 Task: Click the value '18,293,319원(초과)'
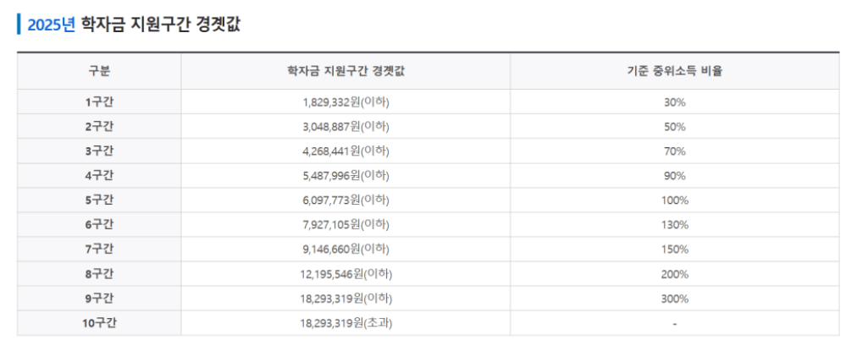(346, 323)
